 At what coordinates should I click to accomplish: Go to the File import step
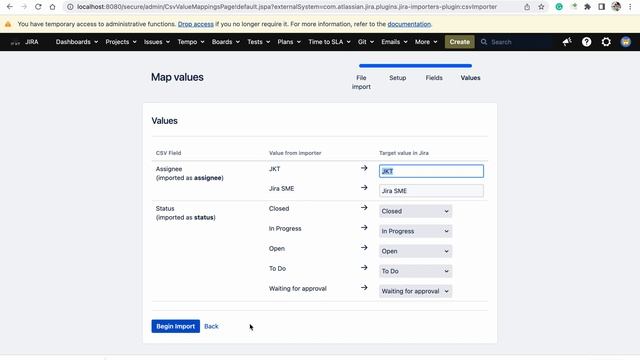(361, 82)
